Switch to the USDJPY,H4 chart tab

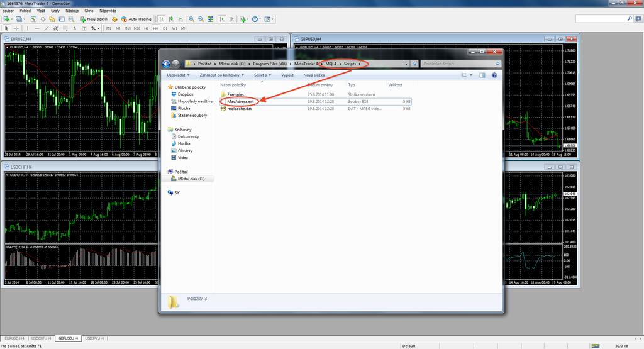click(94, 338)
